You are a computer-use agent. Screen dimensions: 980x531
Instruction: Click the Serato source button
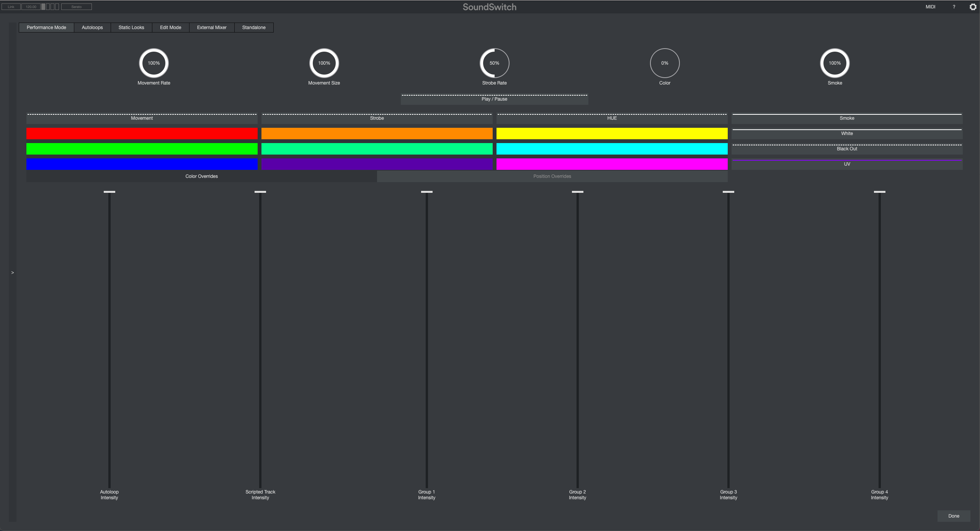pyautogui.click(x=77, y=7)
